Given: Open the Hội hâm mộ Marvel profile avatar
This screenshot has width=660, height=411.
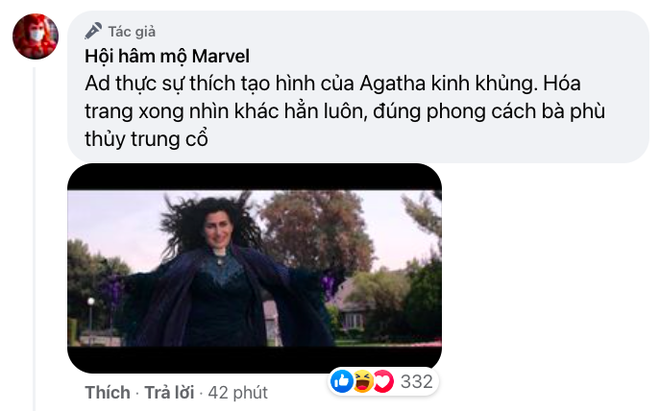Looking at the screenshot, I should tap(35, 36).
